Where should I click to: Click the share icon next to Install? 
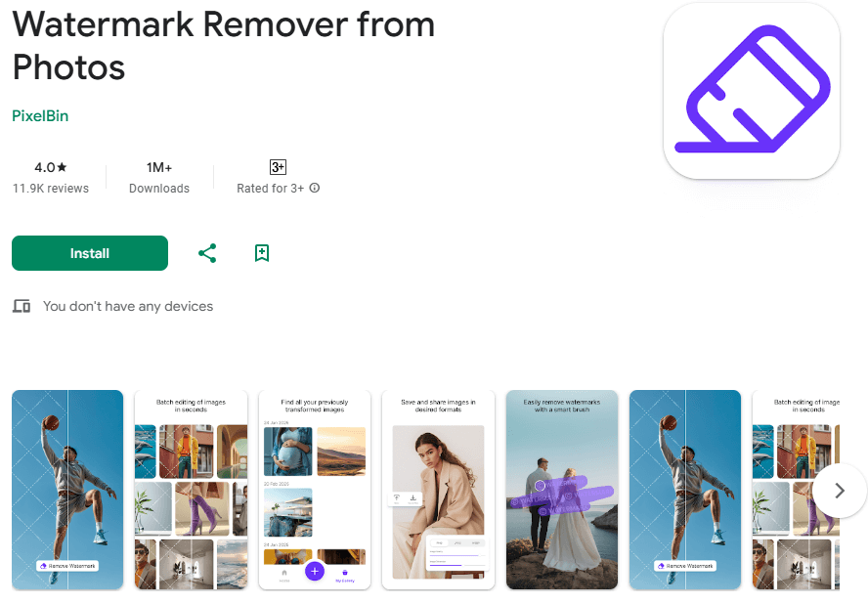[207, 253]
